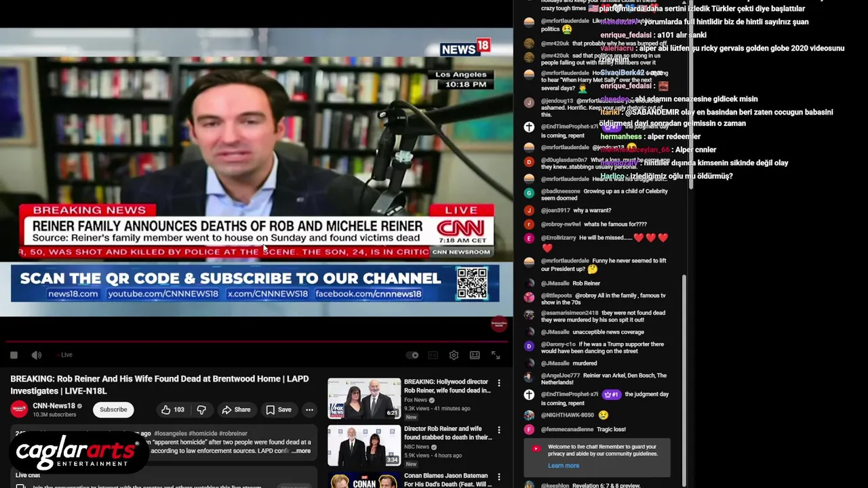Click hermanhess's 'alper redeemler' overlay message
The width and height of the screenshot is (868, 488).
click(650, 136)
